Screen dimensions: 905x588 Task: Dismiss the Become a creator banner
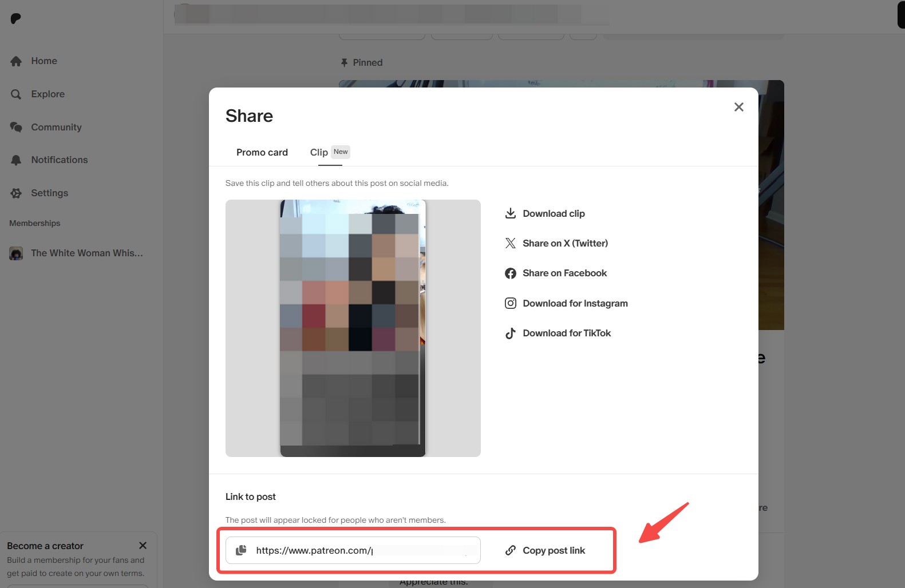pyautogui.click(x=143, y=546)
